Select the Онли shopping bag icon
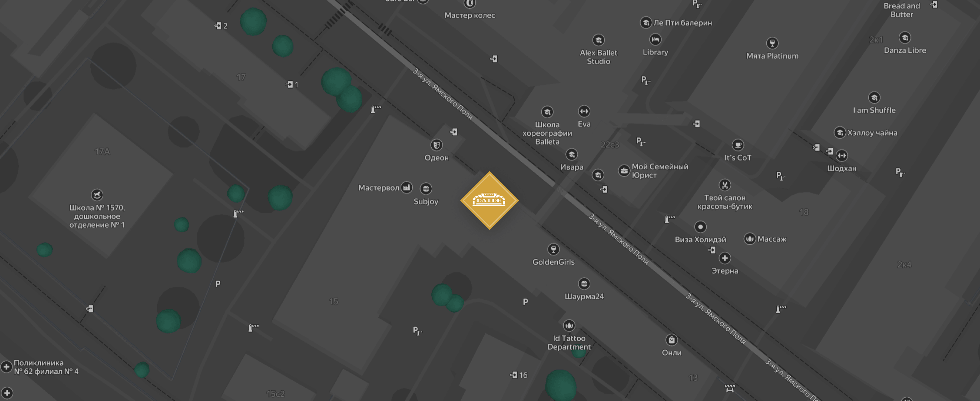 [672, 340]
